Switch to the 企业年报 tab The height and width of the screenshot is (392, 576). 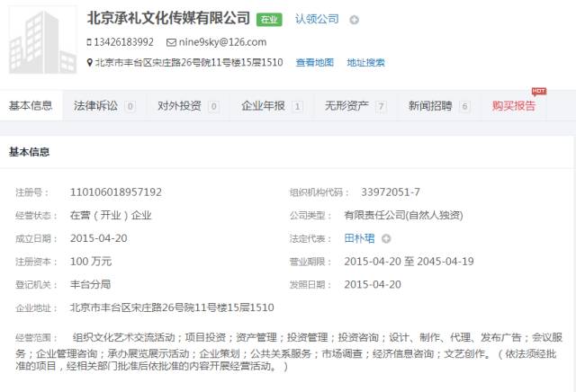click(x=272, y=106)
